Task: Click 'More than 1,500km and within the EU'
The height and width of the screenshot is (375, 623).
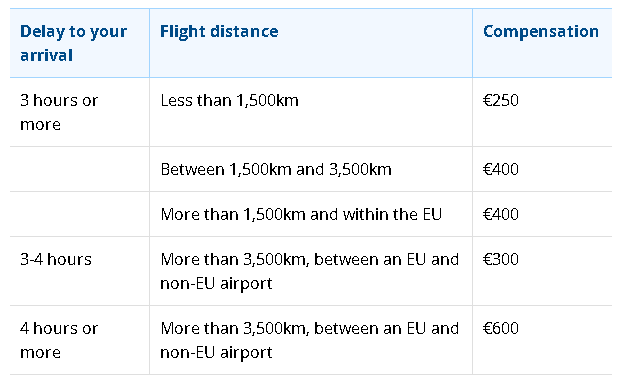Action: point(301,215)
